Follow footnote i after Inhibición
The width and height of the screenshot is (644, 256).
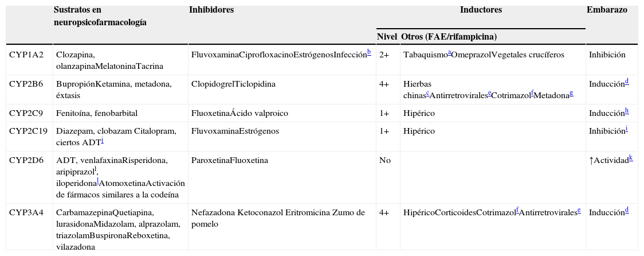(x=626, y=128)
